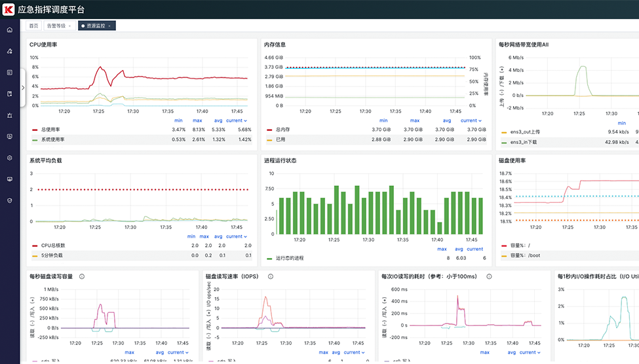Image resolution: width=639 pixels, height=364 pixels.
Task: Toggle the 容量%: /boot series in disk legend
Action: coord(526,255)
